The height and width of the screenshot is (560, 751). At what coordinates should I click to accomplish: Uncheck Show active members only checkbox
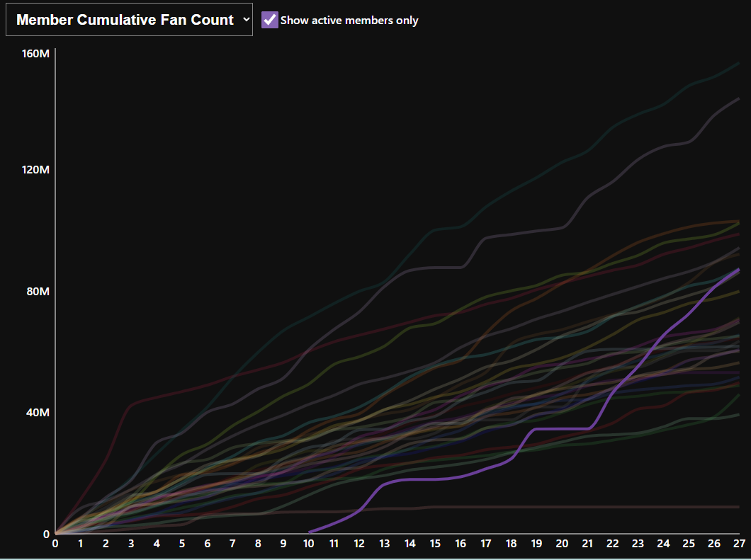[x=270, y=20]
